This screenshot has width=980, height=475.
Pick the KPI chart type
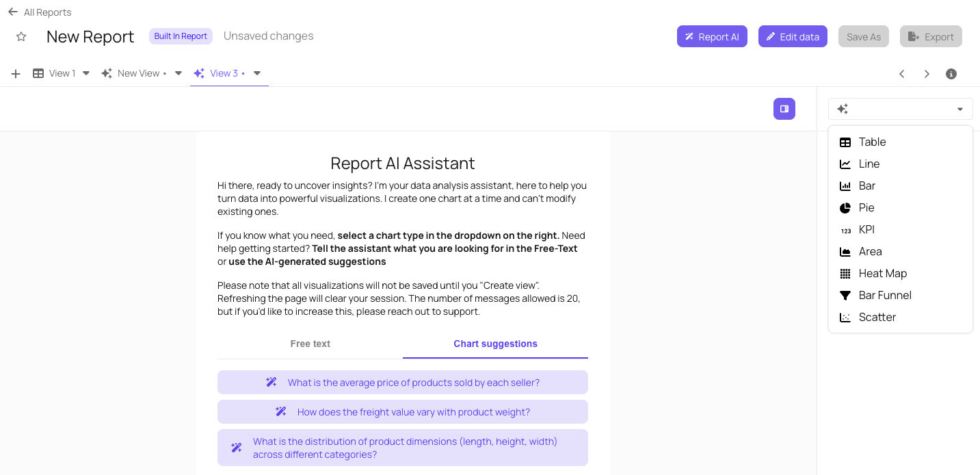click(866, 229)
